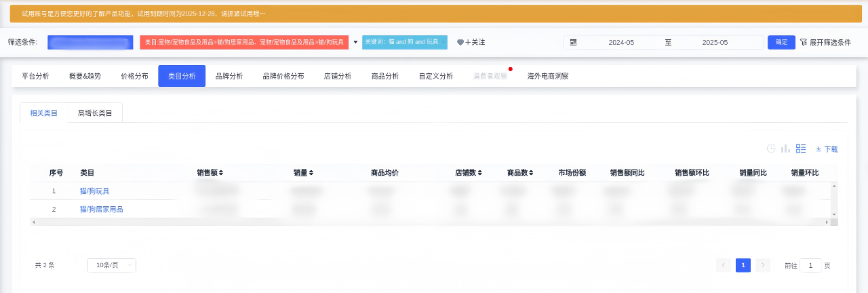This screenshot has width=868, height=293.
Task: Click the blue 关键词 filter tag
Action: [x=405, y=42]
